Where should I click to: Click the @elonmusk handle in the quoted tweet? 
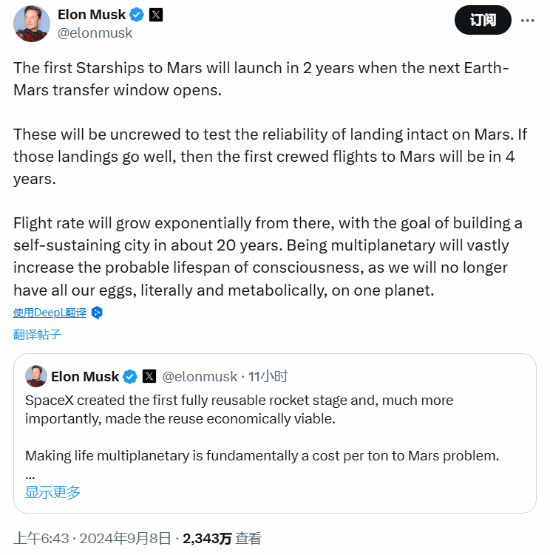point(200,376)
